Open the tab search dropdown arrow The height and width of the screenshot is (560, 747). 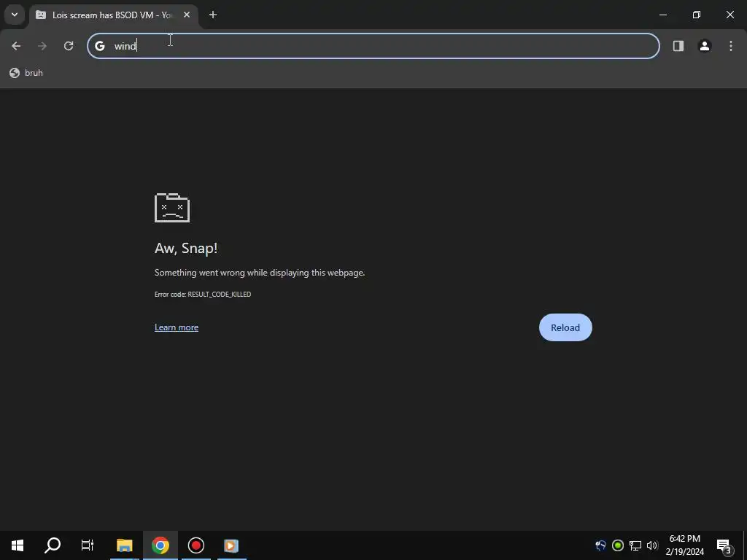pyautogui.click(x=15, y=15)
